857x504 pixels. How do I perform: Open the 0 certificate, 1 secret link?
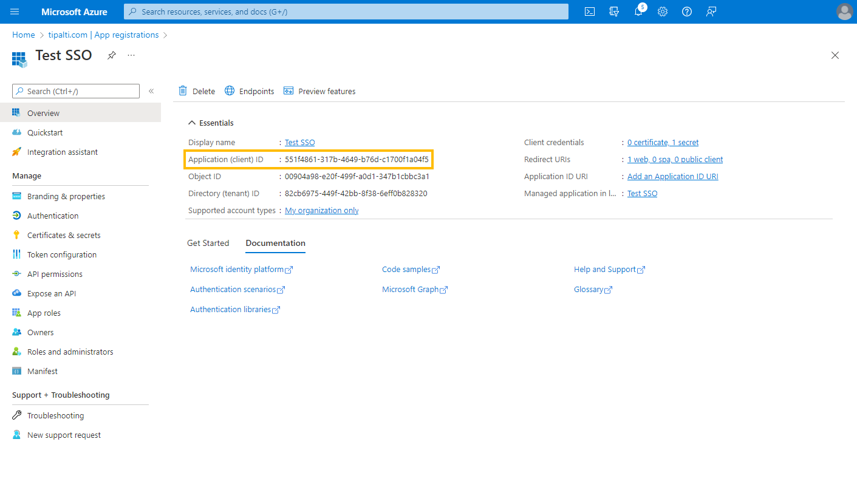coord(663,142)
